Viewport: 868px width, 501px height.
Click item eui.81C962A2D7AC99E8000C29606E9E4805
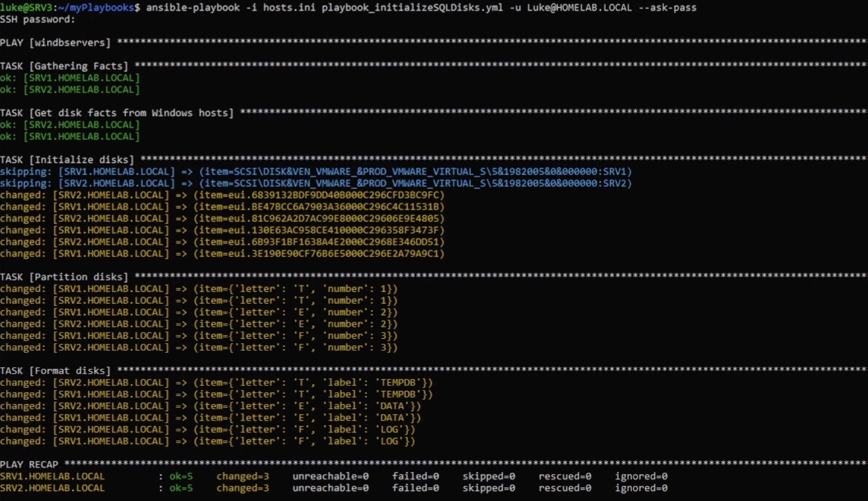(319, 219)
